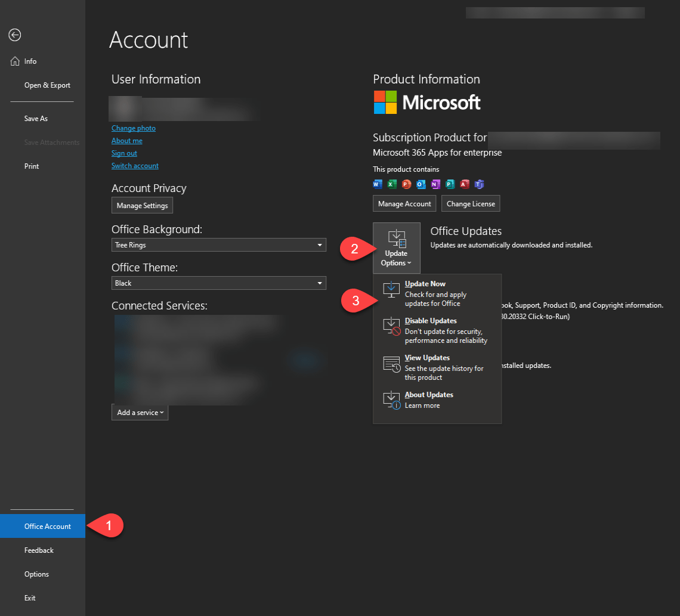Click the Manage Settings button under Account Privacy
The image size is (680, 616).
(x=142, y=205)
